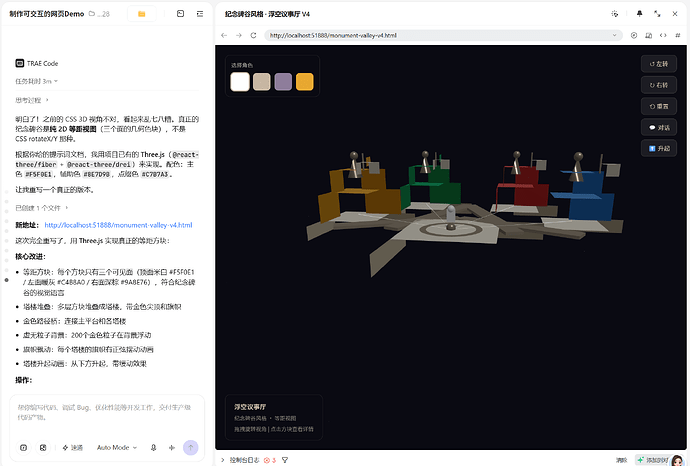690x466 pixels.
Task: Reload the preview page
Action: click(x=253, y=35)
